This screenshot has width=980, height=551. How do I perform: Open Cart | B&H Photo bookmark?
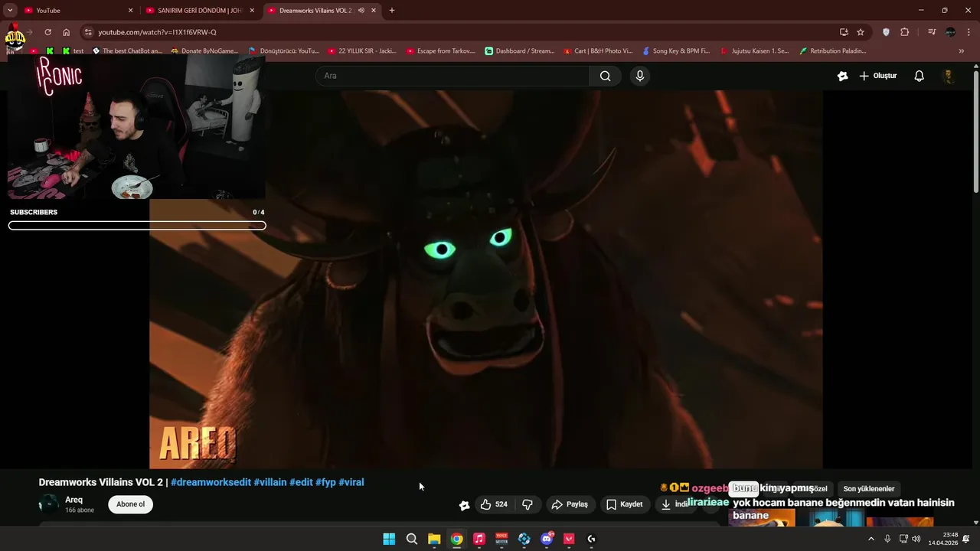pos(598,51)
